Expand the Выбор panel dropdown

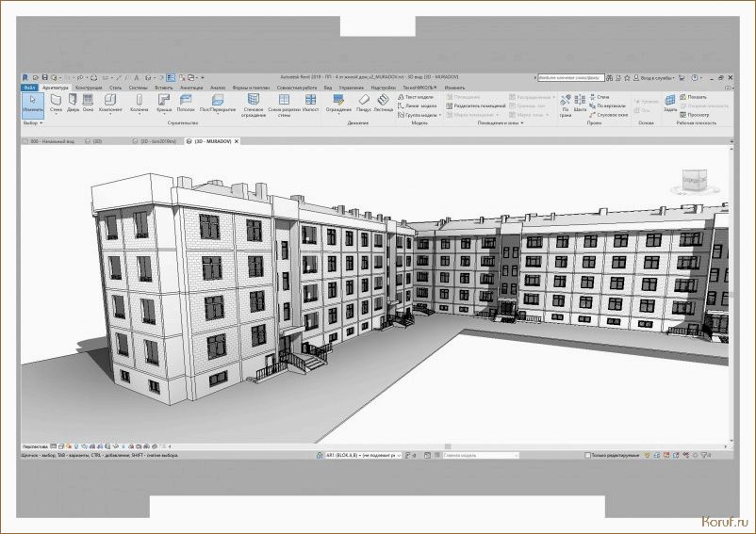click(33, 123)
